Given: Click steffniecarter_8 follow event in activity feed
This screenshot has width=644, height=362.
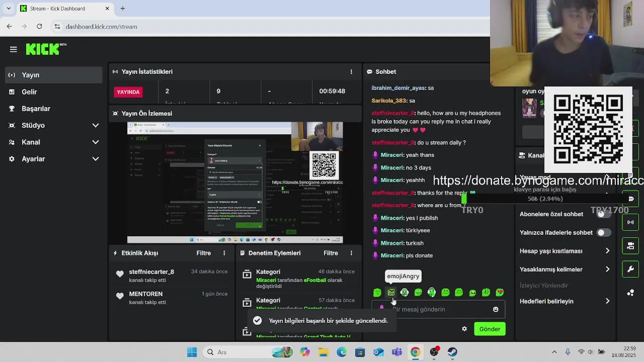Looking at the screenshot, I should coord(173,276).
